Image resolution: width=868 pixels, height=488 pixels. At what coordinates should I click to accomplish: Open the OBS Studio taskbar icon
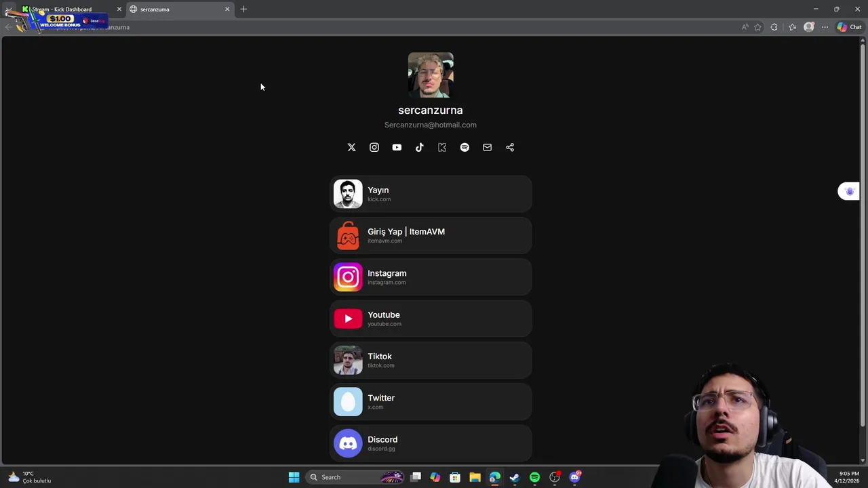(x=555, y=477)
